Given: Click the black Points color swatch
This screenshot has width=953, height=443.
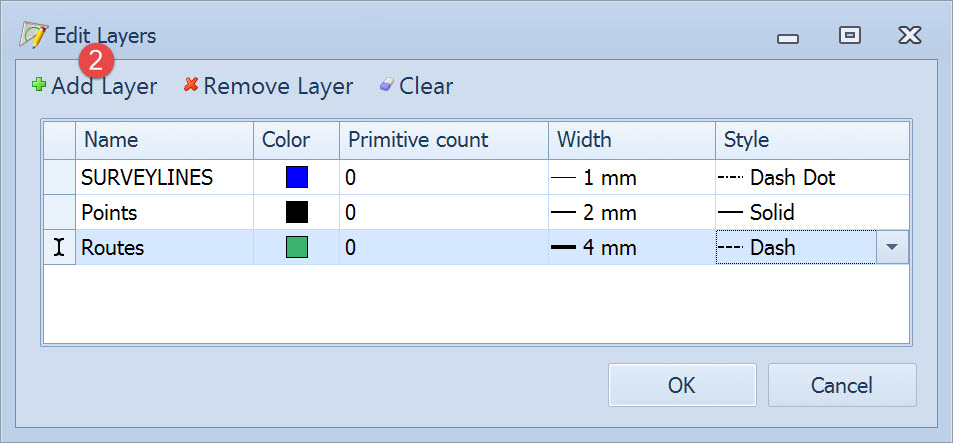Looking at the screenshot, I should coord(296,213).
